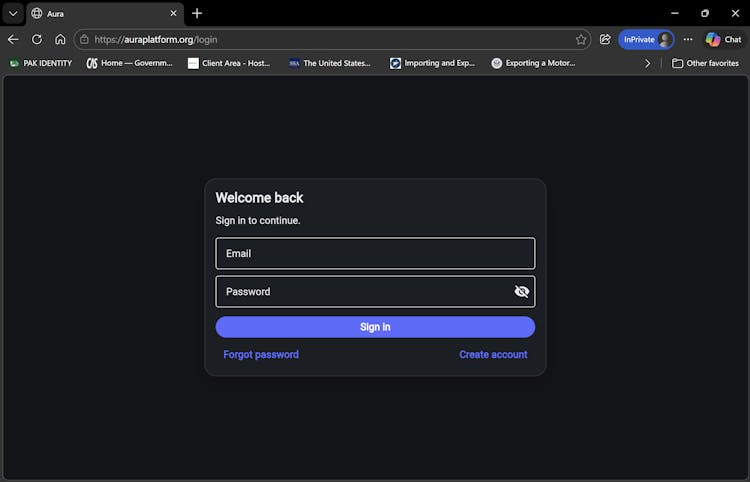750x482 pixels.
Task: Expand the tab actions dropdown
Action: [x=13, y=13]
